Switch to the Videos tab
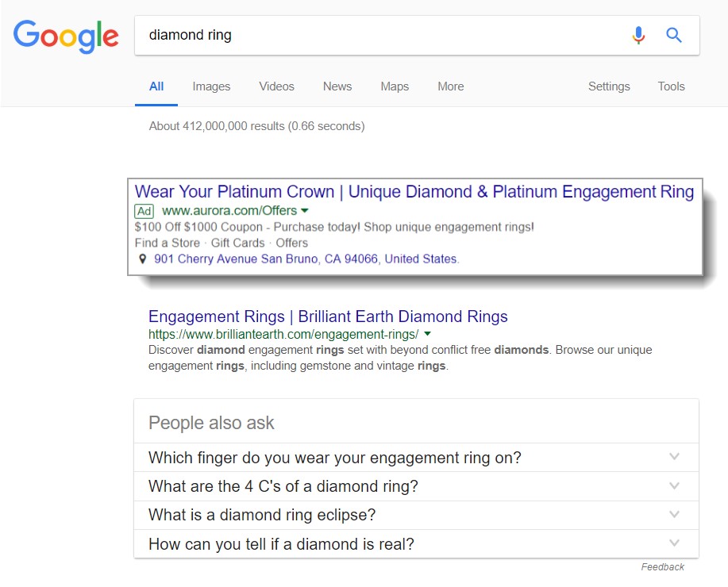The image size is (728, 587). tap(276, 86)
